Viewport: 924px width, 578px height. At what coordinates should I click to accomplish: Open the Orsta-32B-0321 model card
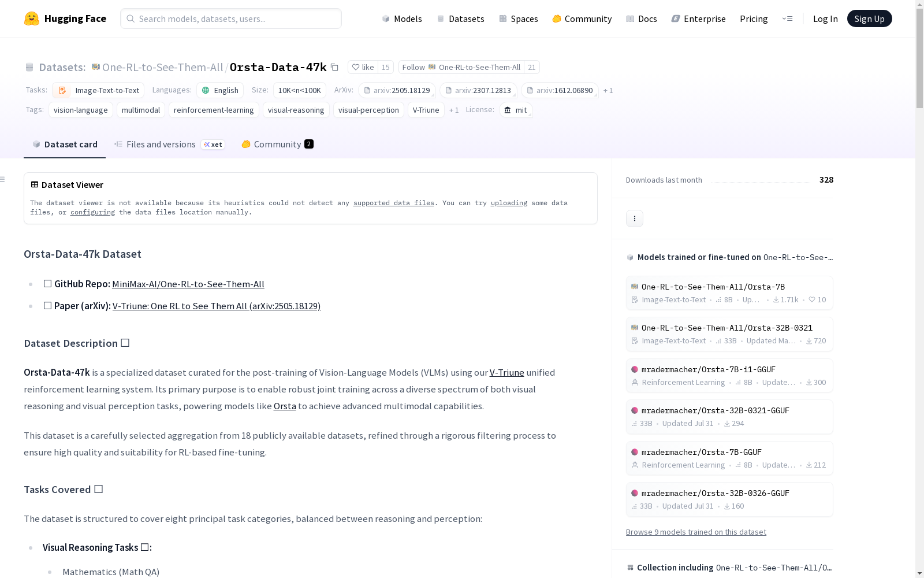pos(729,334)
